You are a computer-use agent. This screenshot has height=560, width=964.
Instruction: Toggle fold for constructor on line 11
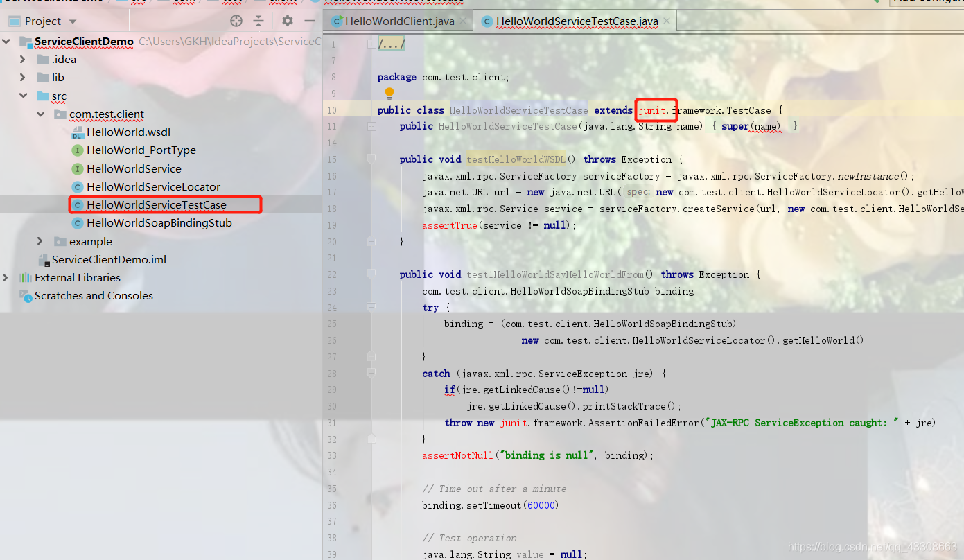point(371,127)
